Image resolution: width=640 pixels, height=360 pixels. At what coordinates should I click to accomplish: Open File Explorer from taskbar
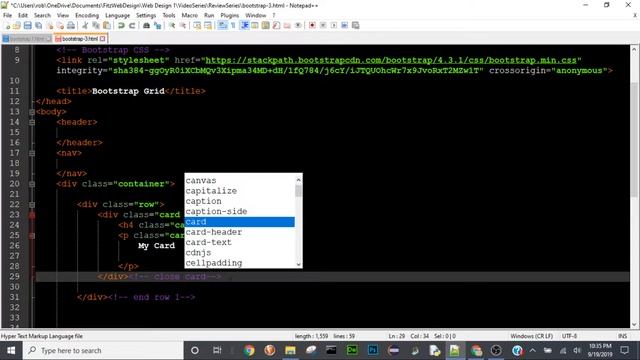(290, 351)
